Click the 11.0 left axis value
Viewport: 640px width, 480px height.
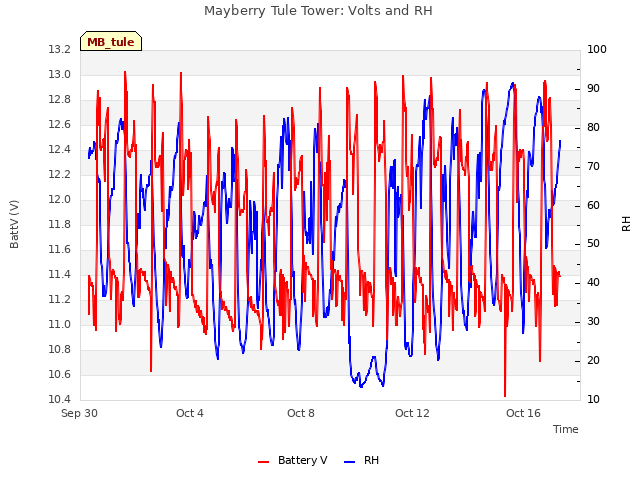pos(60,324)
